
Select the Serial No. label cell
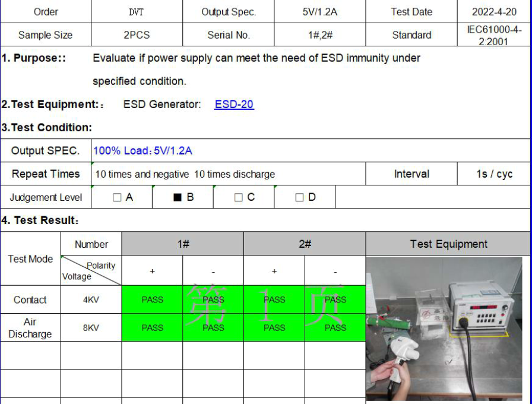(x=229, y=34)
